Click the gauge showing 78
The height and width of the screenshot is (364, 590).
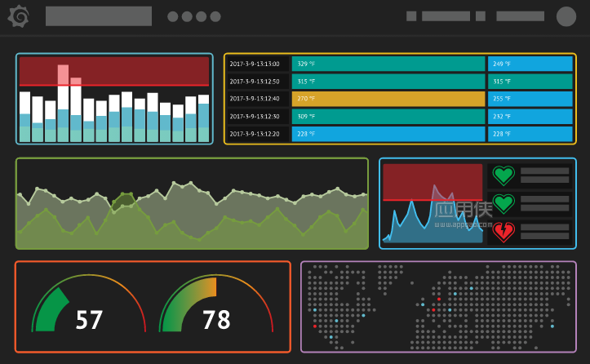tap(216, 304)
